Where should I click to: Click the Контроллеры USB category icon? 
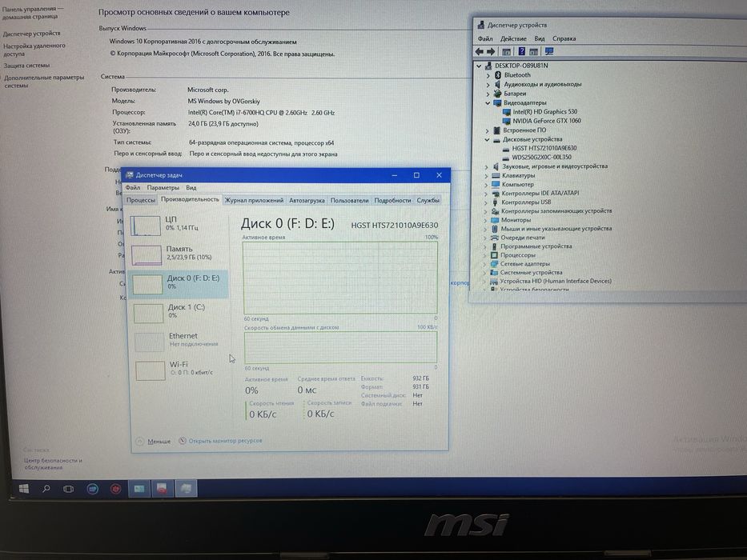tap(496, 202)
